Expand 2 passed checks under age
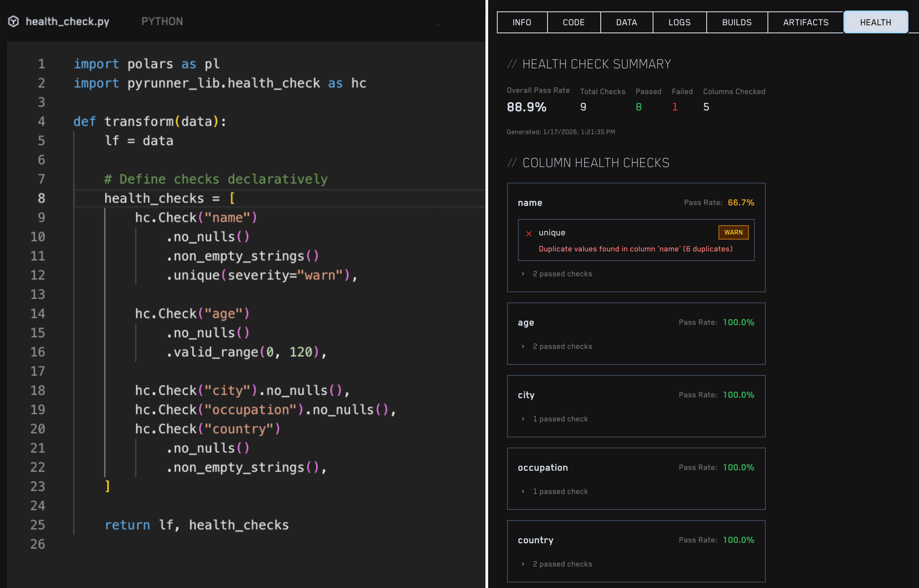 click(x=557, y=346)
